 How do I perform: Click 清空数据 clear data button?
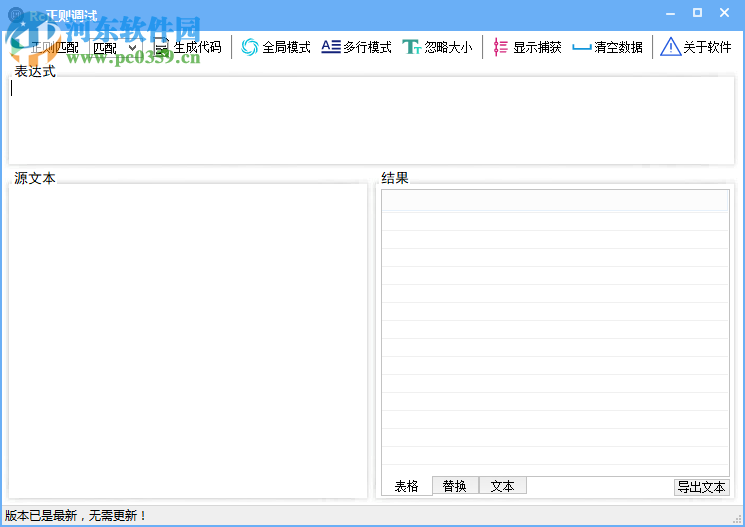coord(608,47)
